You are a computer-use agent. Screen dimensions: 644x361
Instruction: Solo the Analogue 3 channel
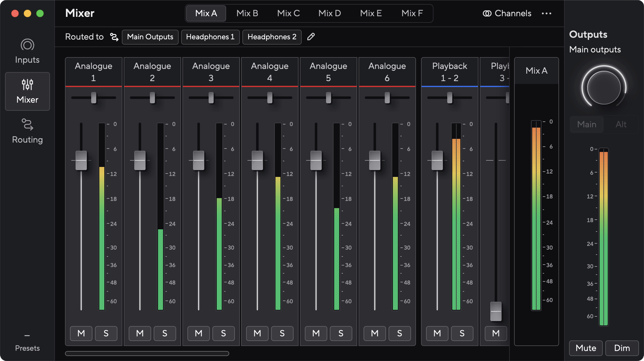click(x=224, y=333)
